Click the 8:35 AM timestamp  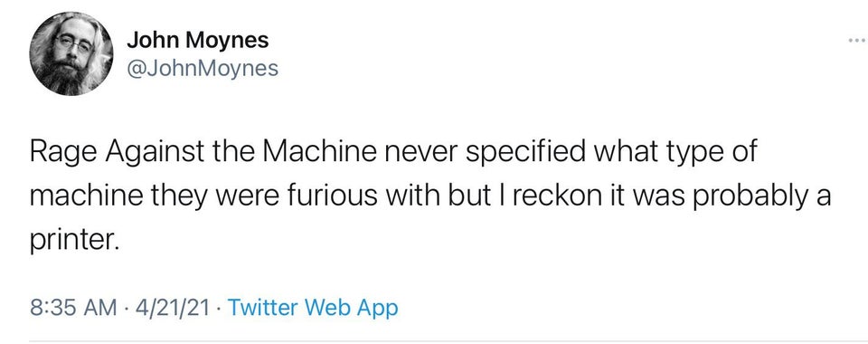tap(72, 308)
